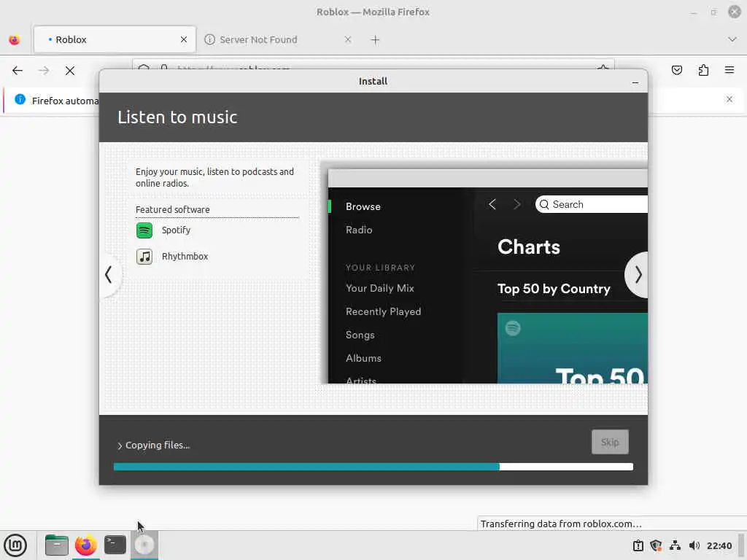Click the 'Listen to music' heading

coord(177,117)
